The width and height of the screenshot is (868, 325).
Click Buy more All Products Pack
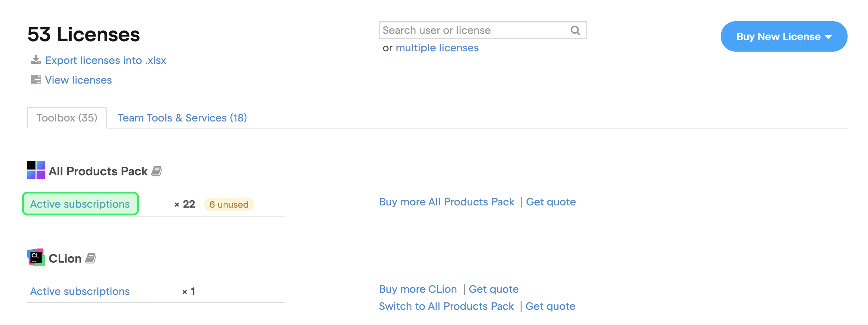(x=446, y=202)
